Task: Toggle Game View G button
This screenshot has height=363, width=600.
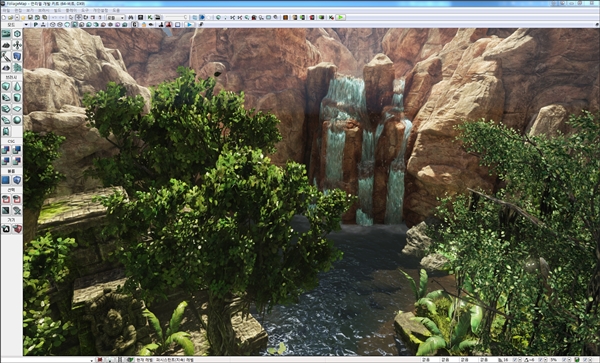Action: 135,24
